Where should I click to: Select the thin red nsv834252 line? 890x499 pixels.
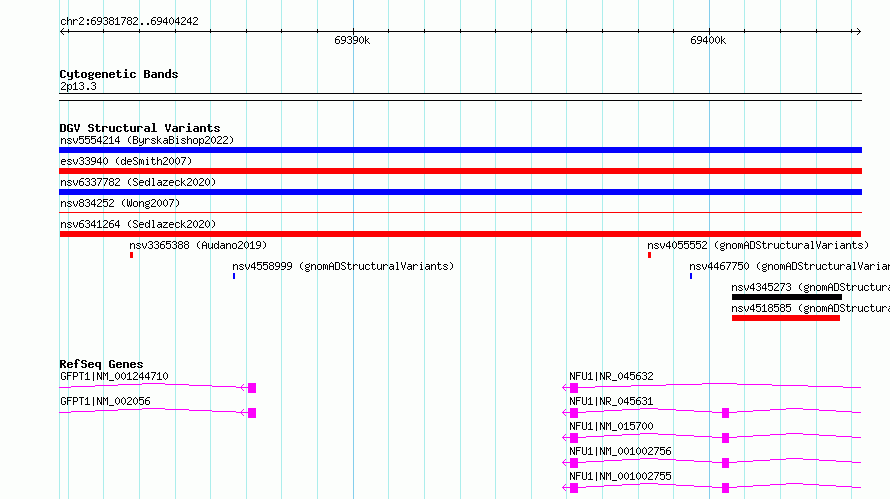pyautogui.click(x=460, y=212)
